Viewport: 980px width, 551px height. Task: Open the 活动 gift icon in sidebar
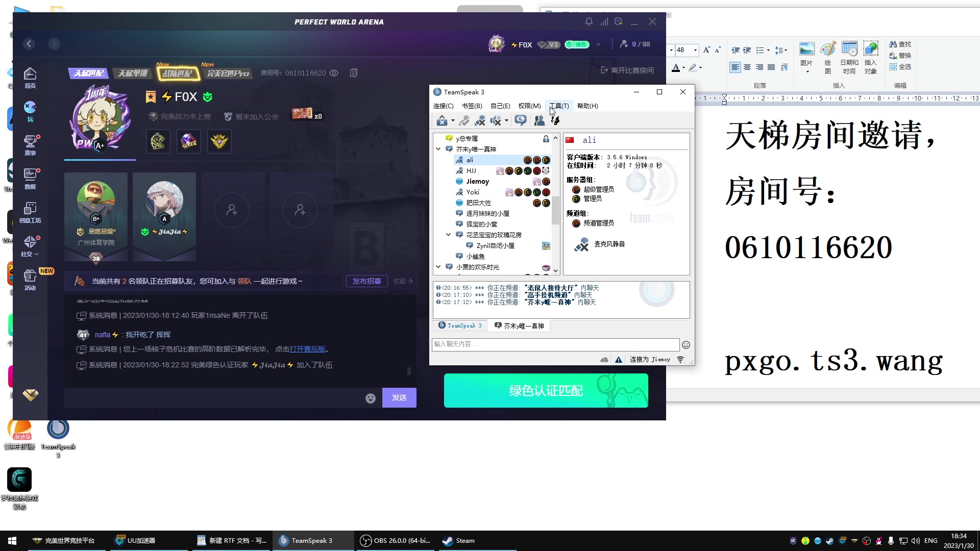[x=30, y=280]
